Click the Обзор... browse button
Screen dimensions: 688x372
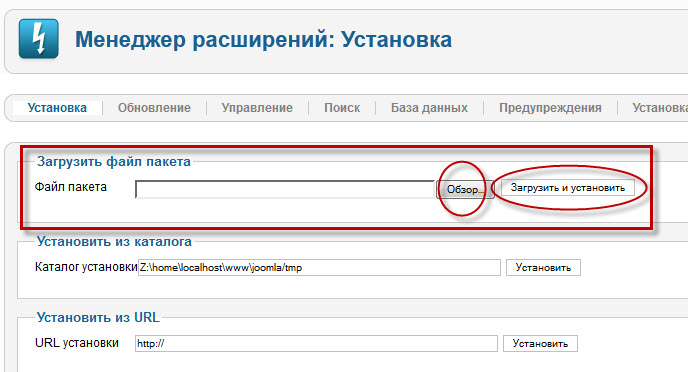point(465,190)
